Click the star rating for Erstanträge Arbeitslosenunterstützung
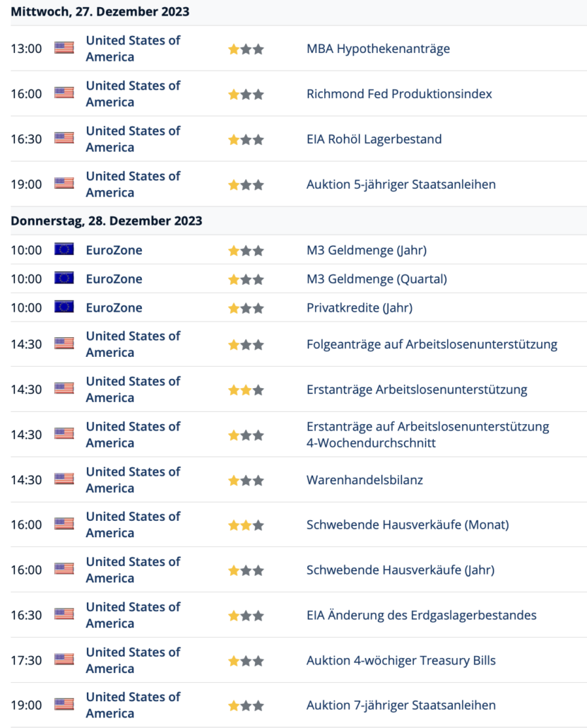587x728 pixels. point(246,390)
